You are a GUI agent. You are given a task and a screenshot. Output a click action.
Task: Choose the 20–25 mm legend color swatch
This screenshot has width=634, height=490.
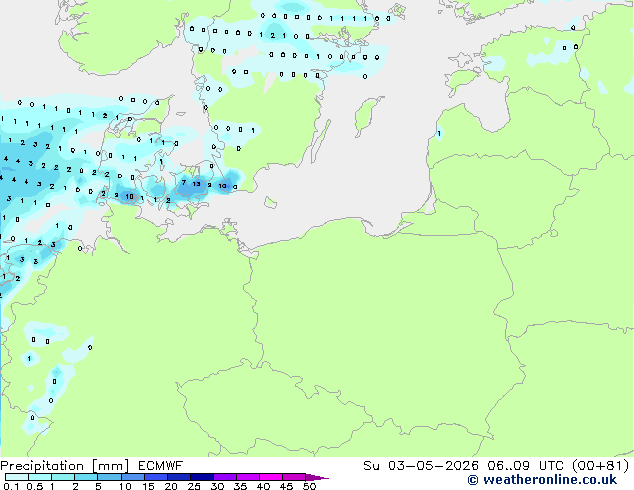click(x=179, y=477)
